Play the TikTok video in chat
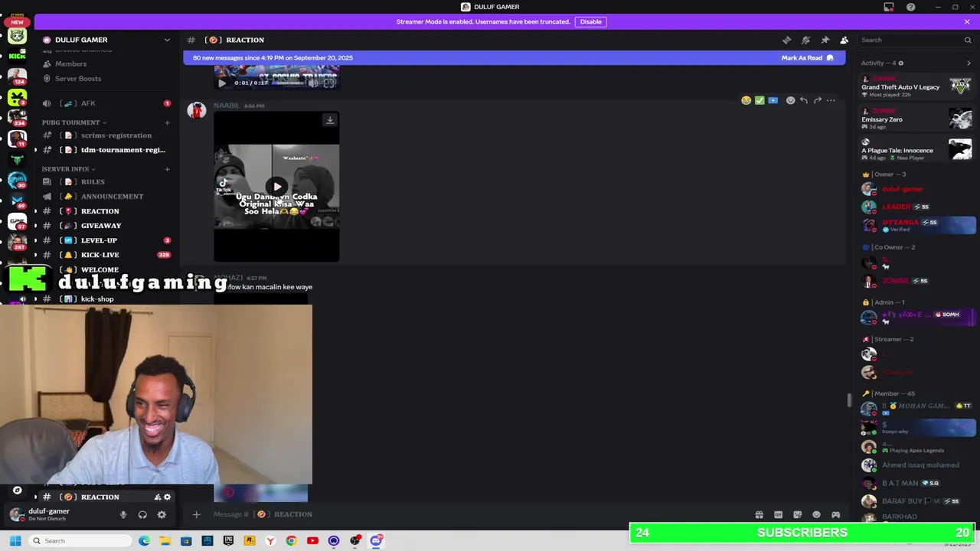The height and width of the screenshot is (551, 980). point(277,186)
